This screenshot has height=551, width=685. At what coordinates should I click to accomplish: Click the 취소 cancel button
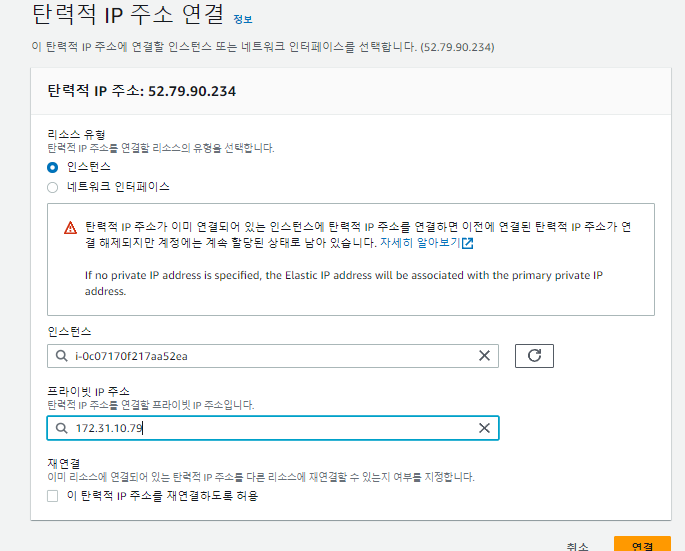click(577, 546)
